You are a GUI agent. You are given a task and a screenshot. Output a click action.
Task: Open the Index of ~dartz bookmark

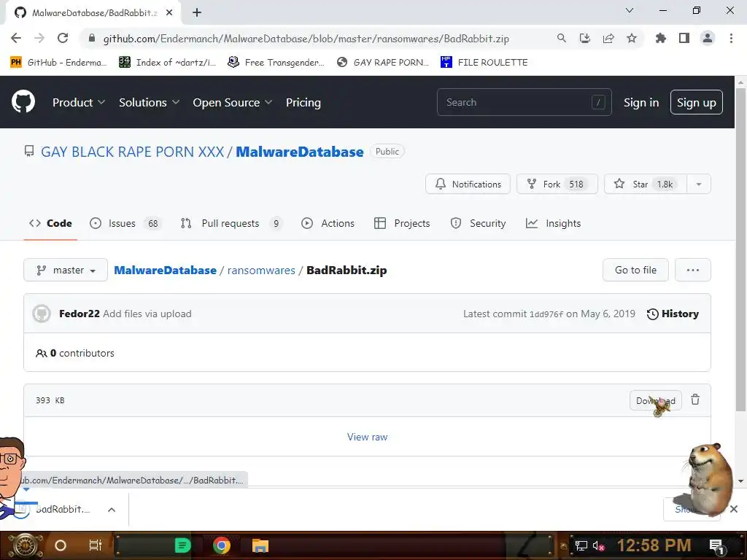(x=167, y=63)
